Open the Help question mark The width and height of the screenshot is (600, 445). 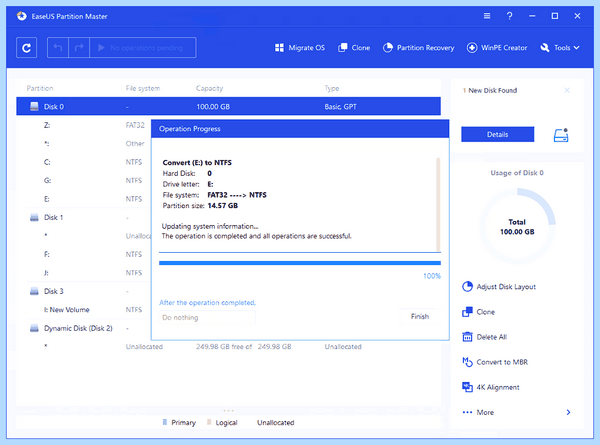click(509, 16)
